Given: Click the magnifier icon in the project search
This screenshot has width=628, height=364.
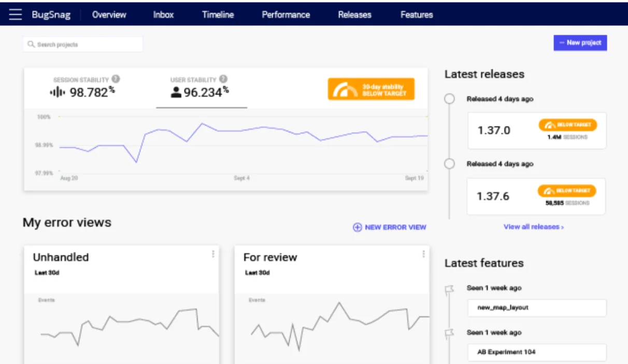Looking at the screenshot, I should [x=30, y=44].
